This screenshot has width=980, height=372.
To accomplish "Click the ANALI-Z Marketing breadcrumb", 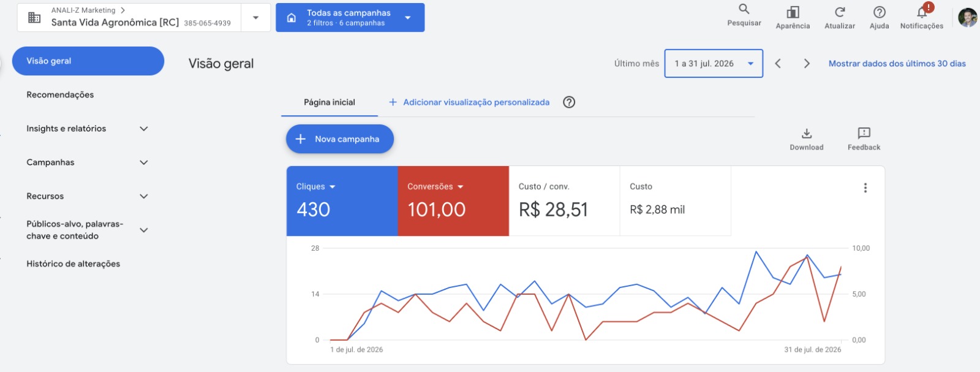I will pyautogui.click(x=83, y=10).
